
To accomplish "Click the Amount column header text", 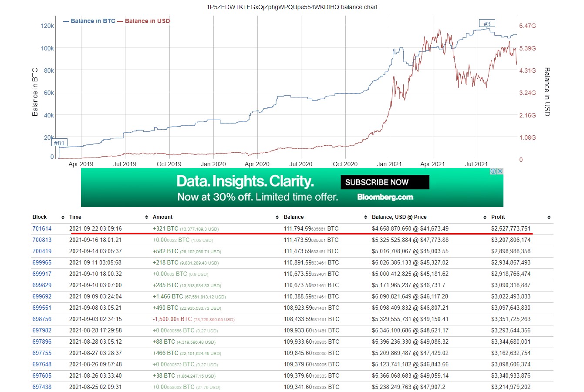I will pos(162,217).
